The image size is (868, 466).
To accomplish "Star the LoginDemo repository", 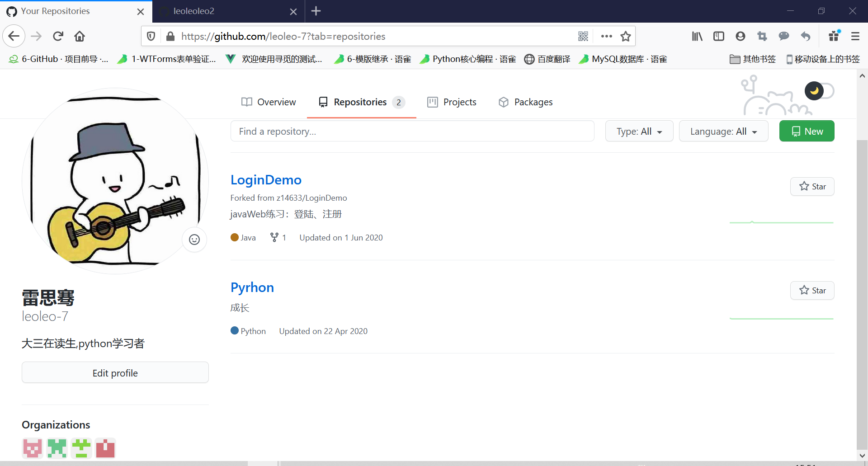I will tap(812, 186).
